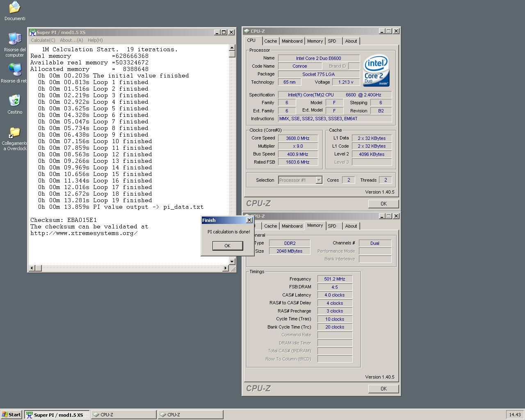Open the About...(A) menu in Super PI
525x420 pixels.
71,40
